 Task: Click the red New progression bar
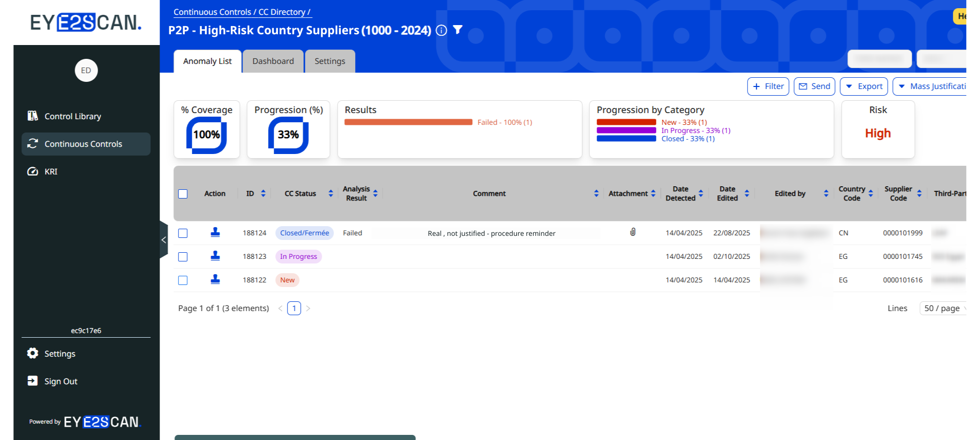[626, 122]
